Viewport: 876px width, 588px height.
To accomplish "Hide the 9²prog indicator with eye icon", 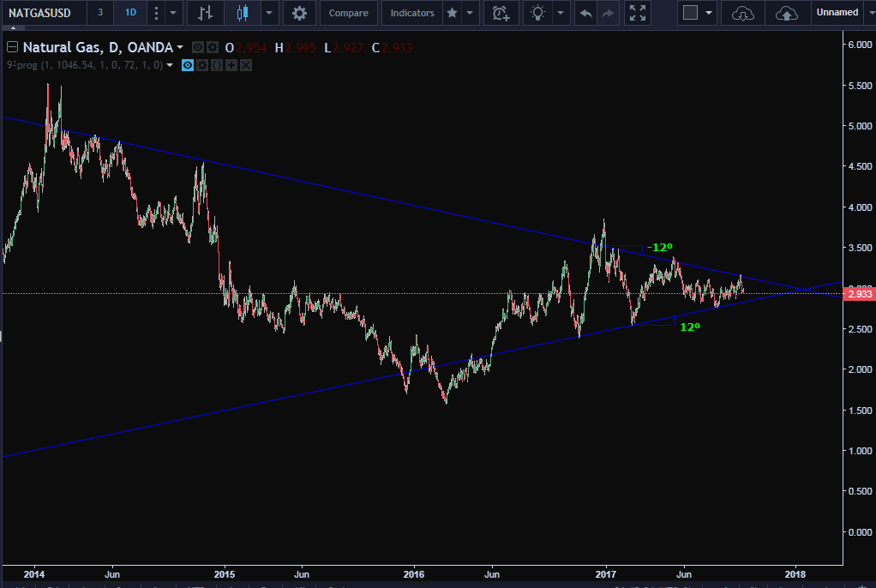I will tap(188, 65).
